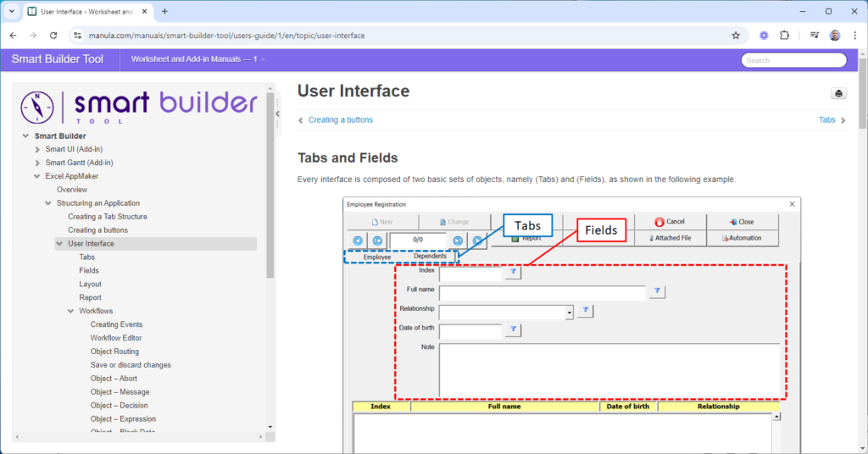The height and width of the screenshot is (454, 868).
Task: Collapse the Workflows tree node
Action: tap(70, 312)
